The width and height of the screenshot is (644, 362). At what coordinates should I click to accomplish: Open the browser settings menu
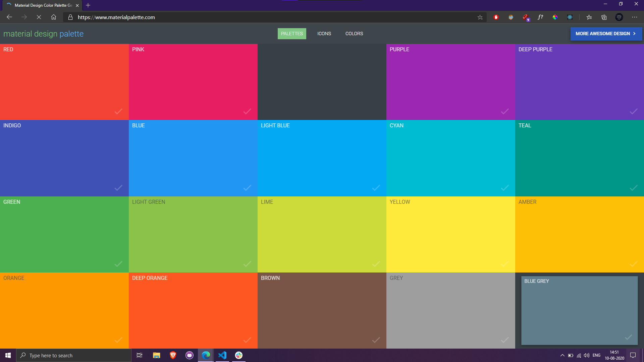635,17
